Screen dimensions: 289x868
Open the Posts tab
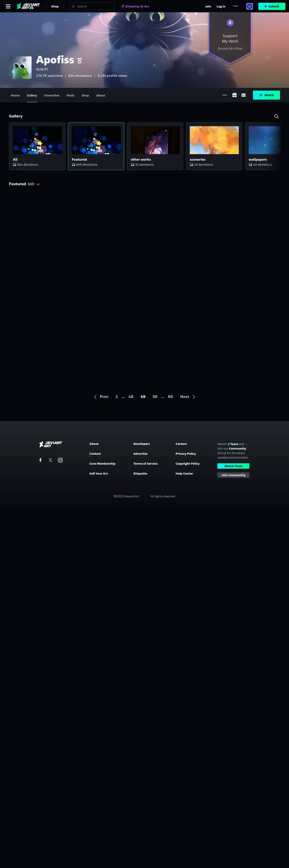coord(70,95)
